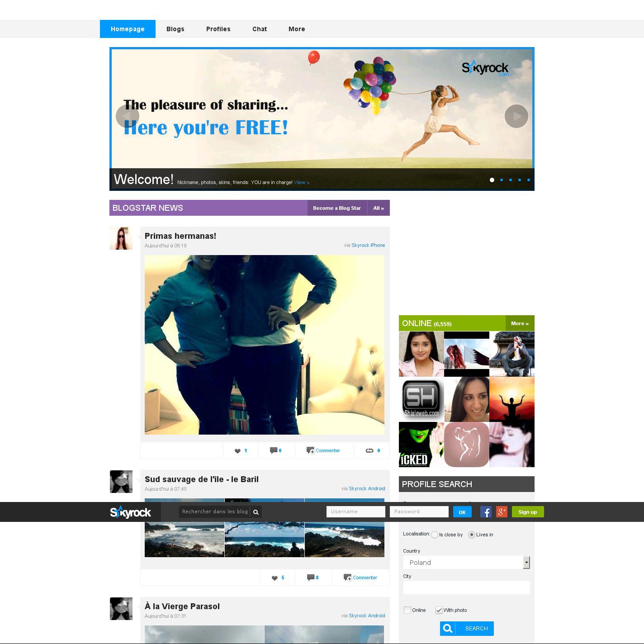The height and width of the screenshot is (644, 644).
Task: Click the Skyrock logo in bottom bar
Action: click(x=131, y=512)
